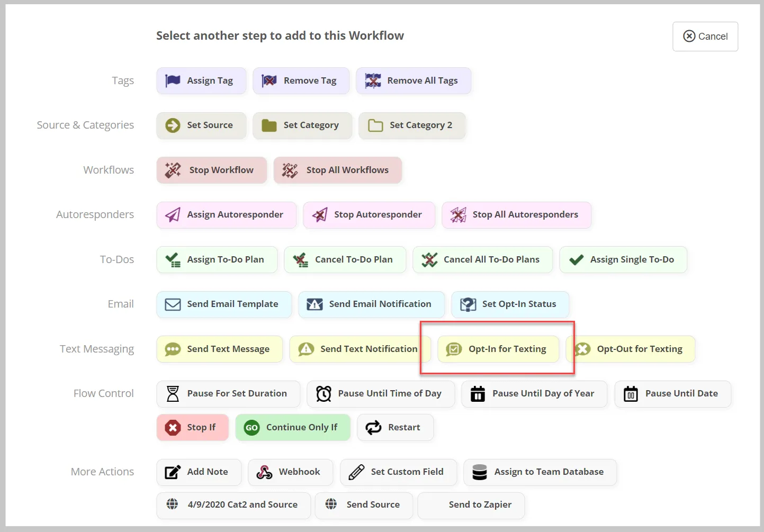Click the Stop All Workflows icon

tap(290, 170)
